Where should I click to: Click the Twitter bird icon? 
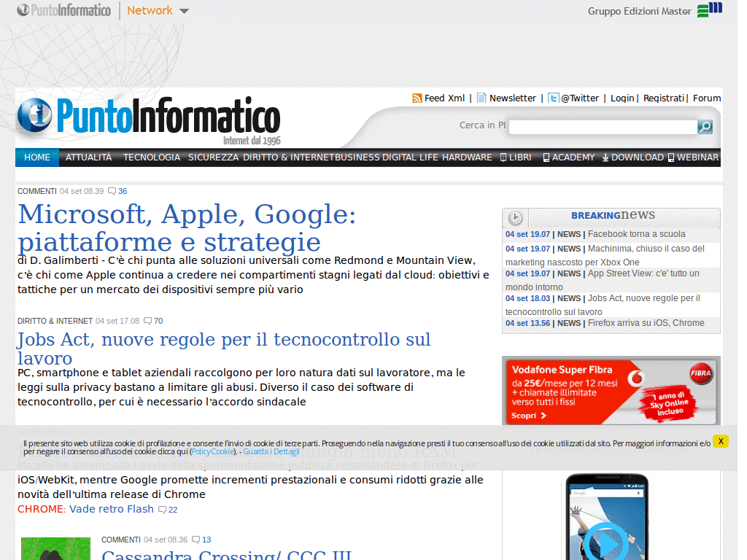[x=553, y=98]
